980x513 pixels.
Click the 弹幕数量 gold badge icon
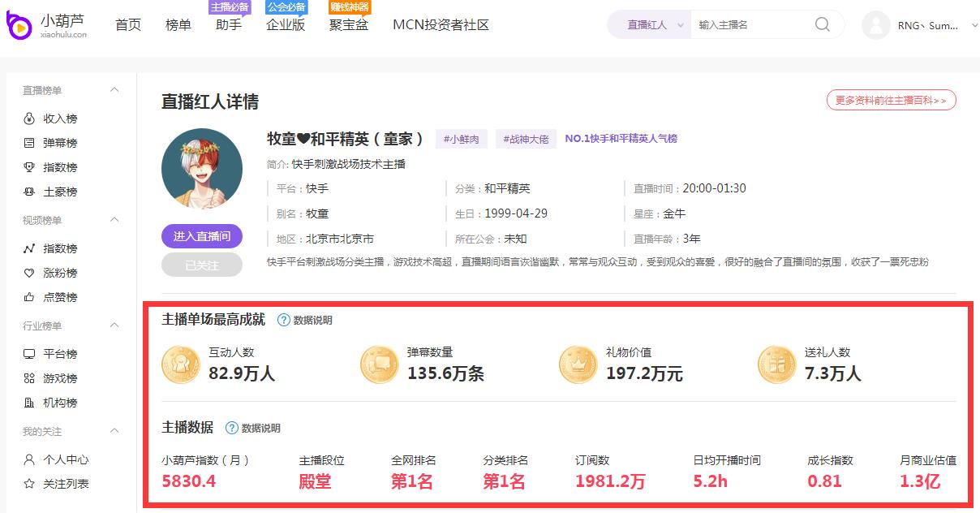tap(380, 364)
